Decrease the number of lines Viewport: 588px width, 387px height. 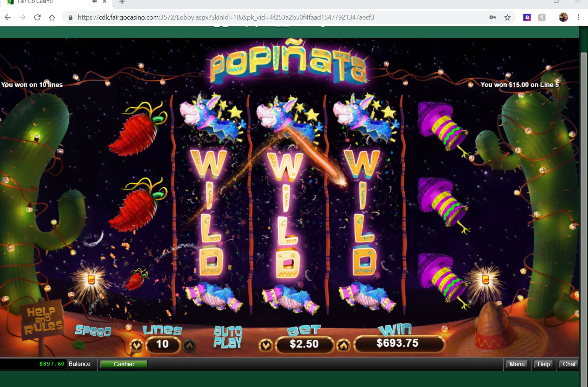point(137,346)
